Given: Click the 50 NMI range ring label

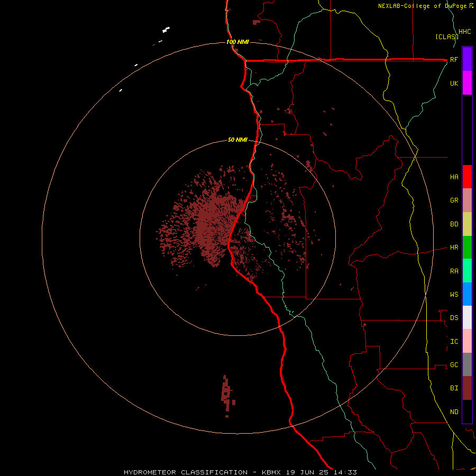Looking at the screenshot, I should coord(237,140).
